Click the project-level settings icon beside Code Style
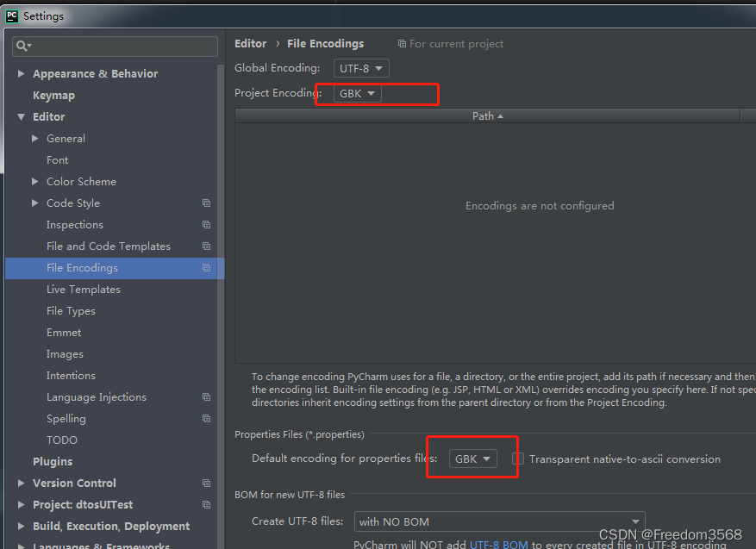 (x=206, y=203)
